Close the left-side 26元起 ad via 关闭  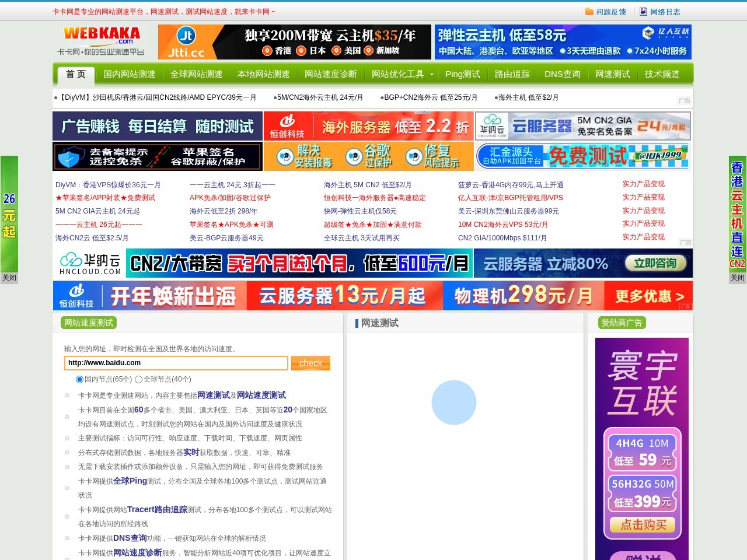tap(9, 278)
